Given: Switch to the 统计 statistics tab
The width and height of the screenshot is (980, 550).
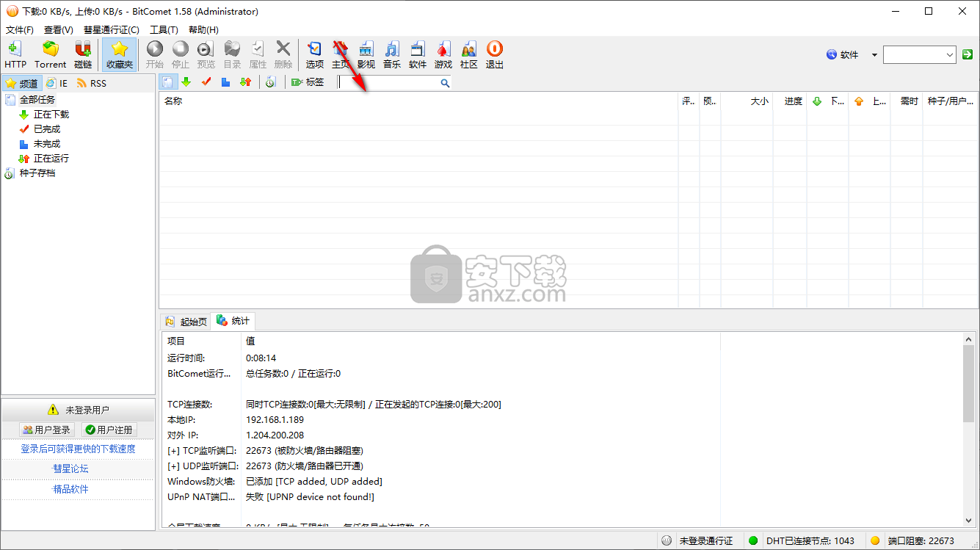Looking at the screenshot, I should (x=233, y=321).
